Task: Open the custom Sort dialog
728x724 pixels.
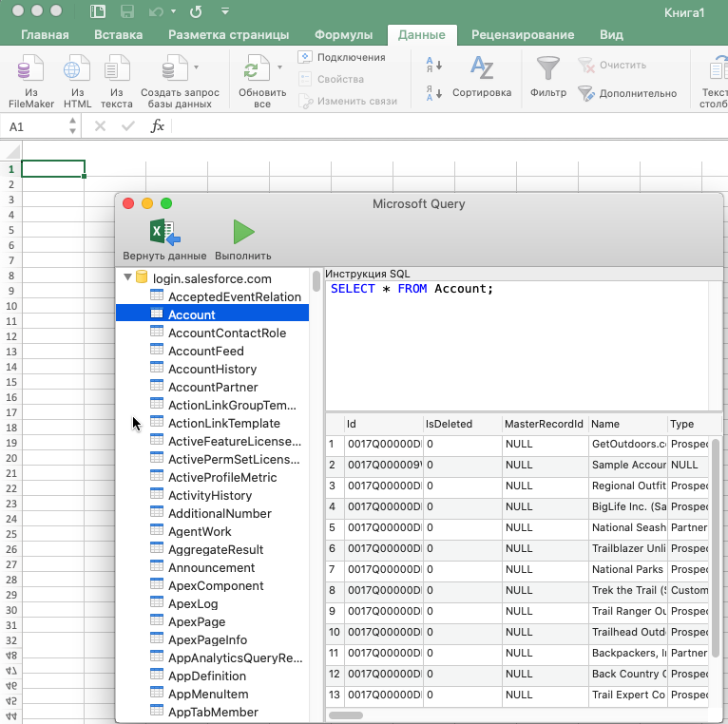Action: click(x=482, y=77)
